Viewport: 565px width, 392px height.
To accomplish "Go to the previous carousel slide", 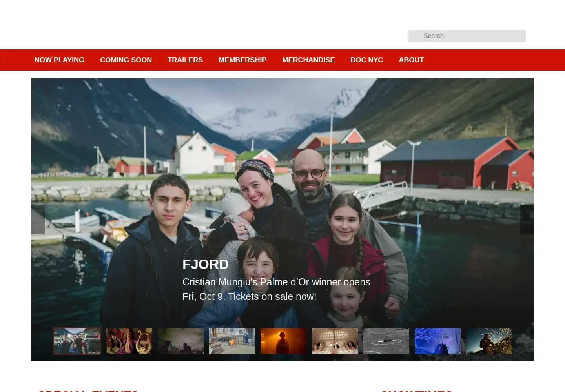I will pyautogui.click(x=38, y=220).
